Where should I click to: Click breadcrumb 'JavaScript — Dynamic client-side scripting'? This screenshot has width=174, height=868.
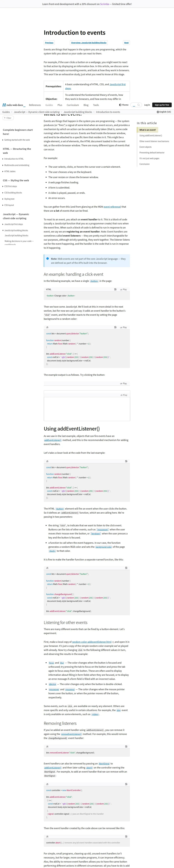point(37,112)
